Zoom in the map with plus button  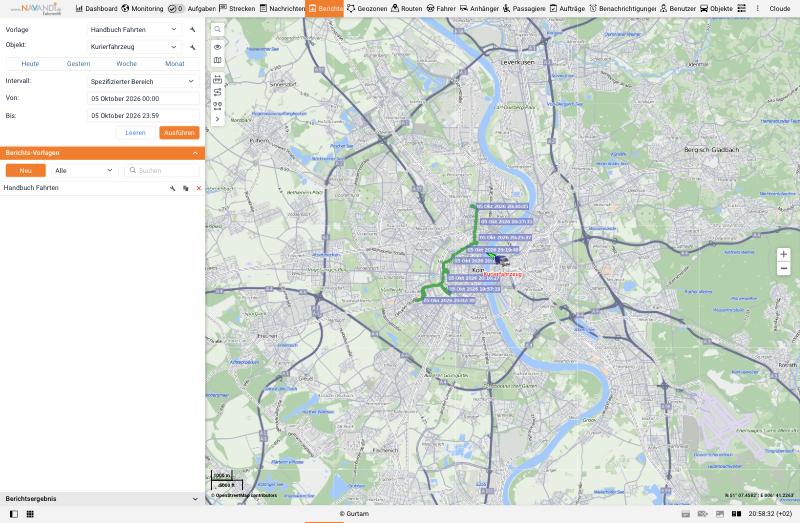(x=783, y=254)
